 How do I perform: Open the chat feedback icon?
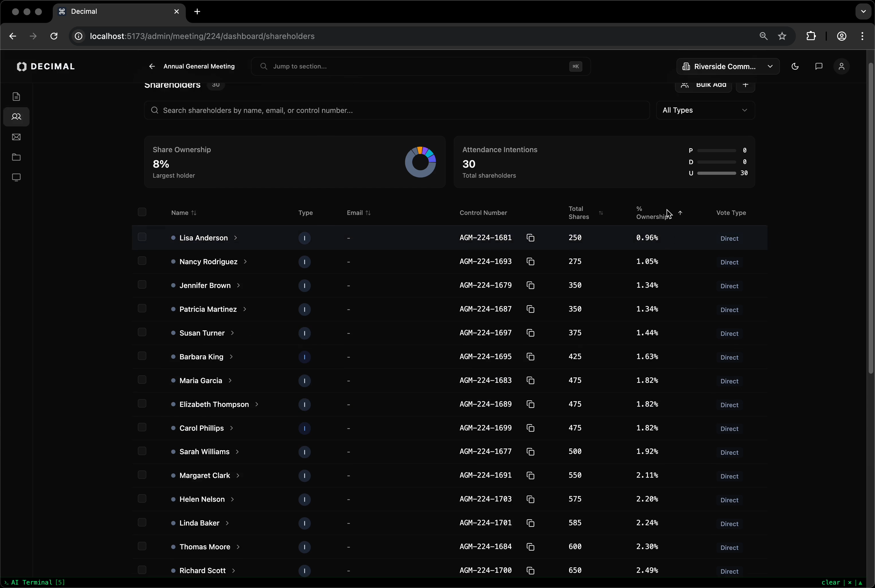[x=818, y=66]
